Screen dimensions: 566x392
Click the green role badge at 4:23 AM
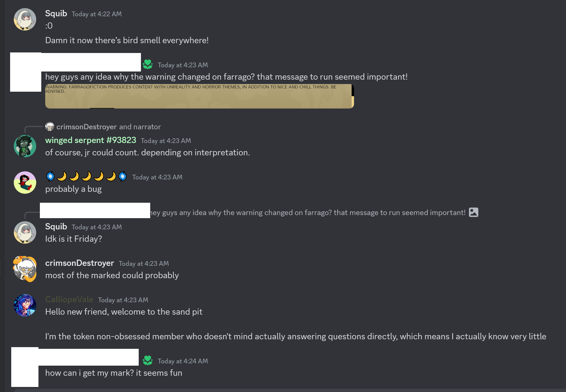coord(148,65)
